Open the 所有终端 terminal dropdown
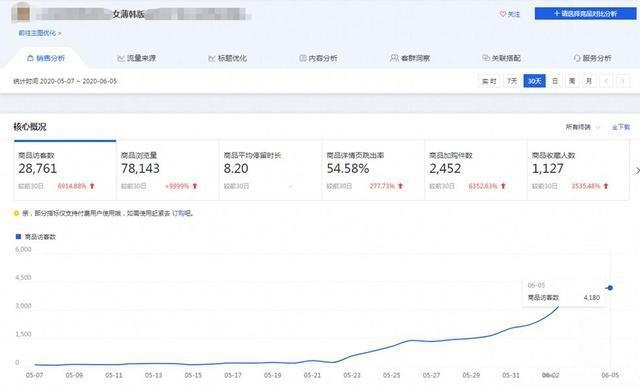The width and height of the screenshot is (640, 387). point(582,127)
